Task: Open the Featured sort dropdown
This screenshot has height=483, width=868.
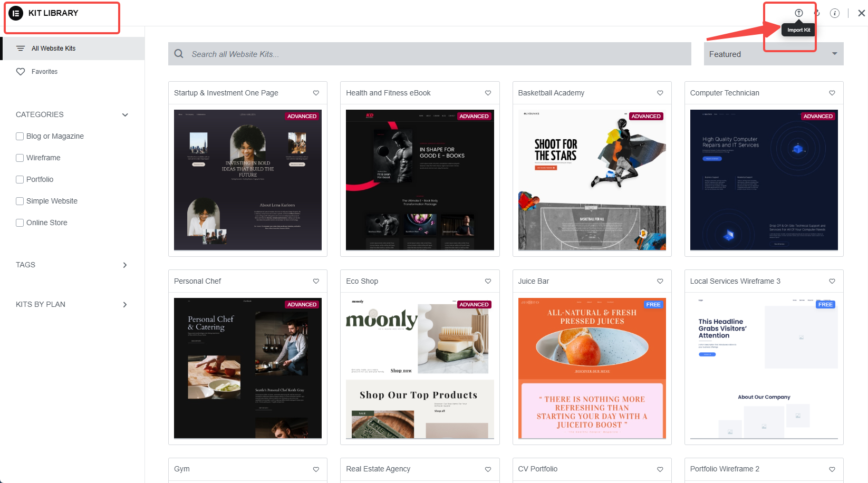Action: [x=774, y=54]
